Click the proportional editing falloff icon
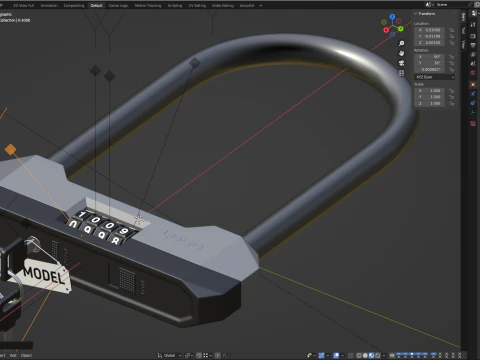 point(225,355)
